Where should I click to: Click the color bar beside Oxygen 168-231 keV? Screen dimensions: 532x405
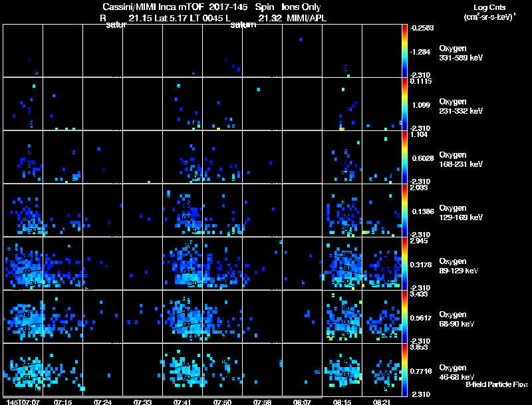(x=404, y=157)
